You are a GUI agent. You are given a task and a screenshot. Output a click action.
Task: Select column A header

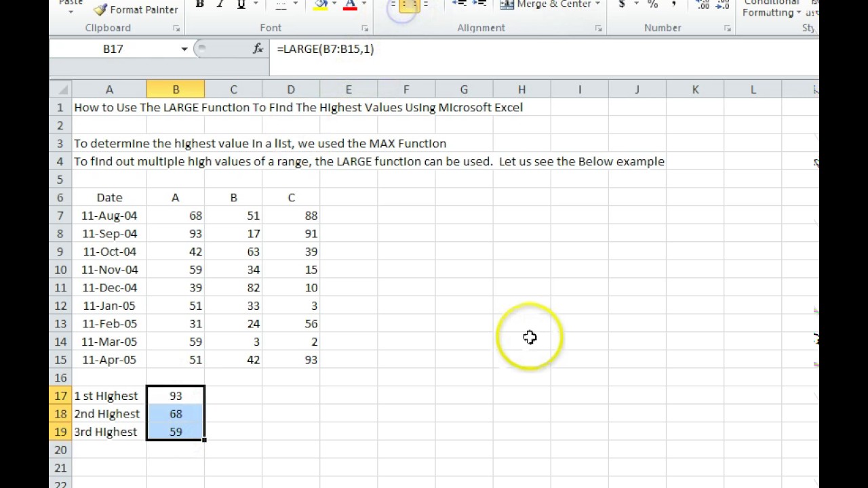tap(109, 89)
